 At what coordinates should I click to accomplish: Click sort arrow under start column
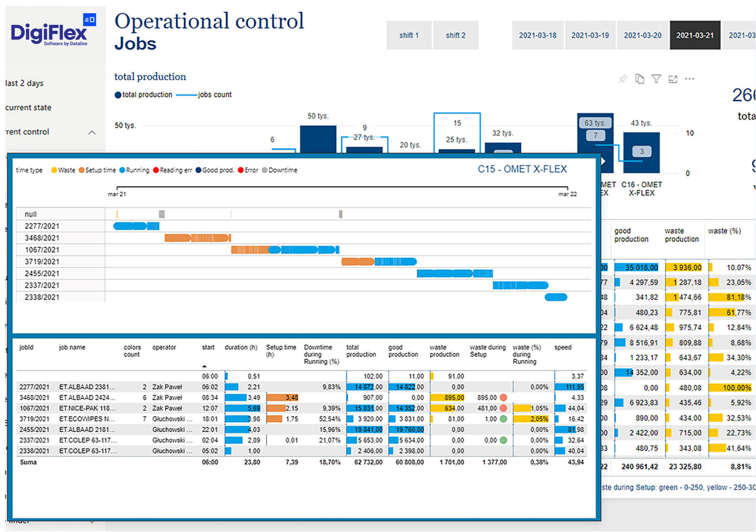[x=204, y=366]
